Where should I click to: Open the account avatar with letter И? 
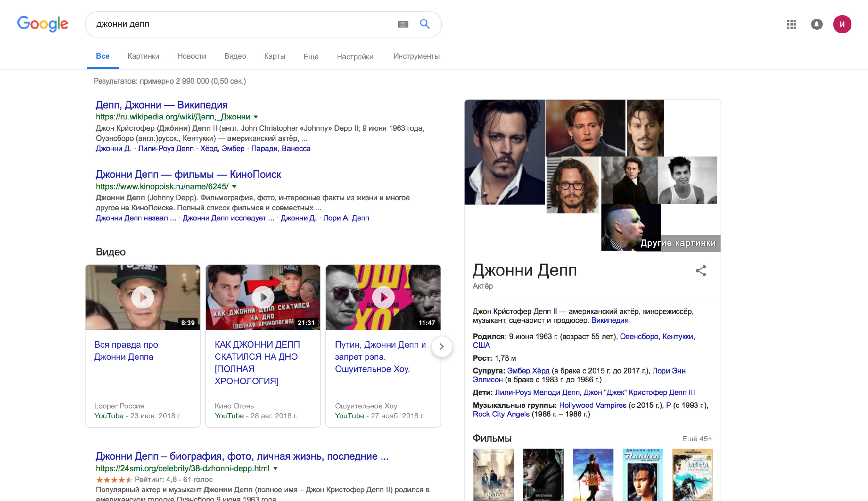tap(842, 24)
